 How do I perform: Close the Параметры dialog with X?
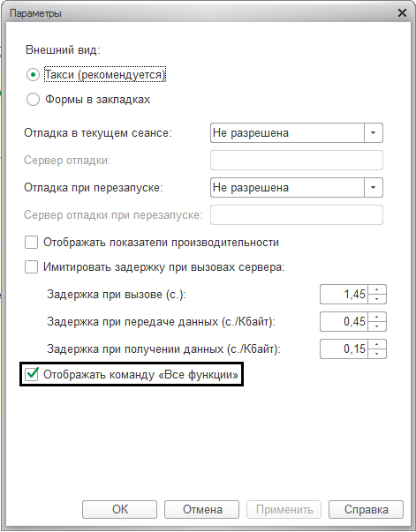click(402, 13)
